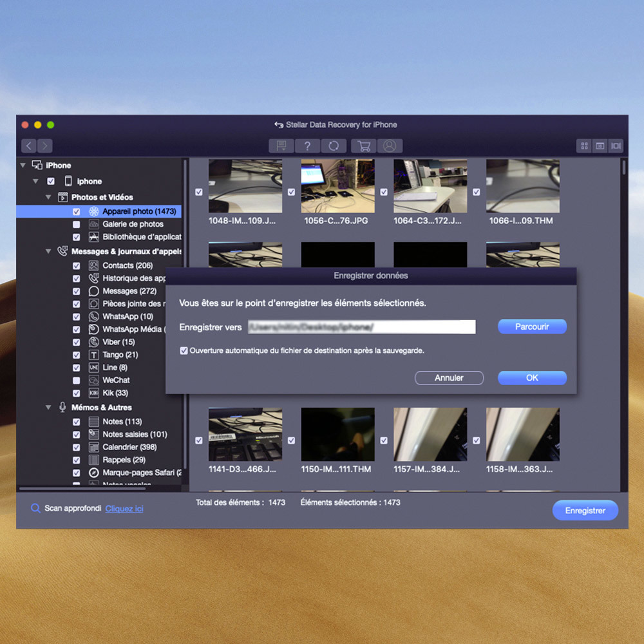Screen dimensions: 644x644
Task: Switch to grid view icon
Action: pos(584,146)
